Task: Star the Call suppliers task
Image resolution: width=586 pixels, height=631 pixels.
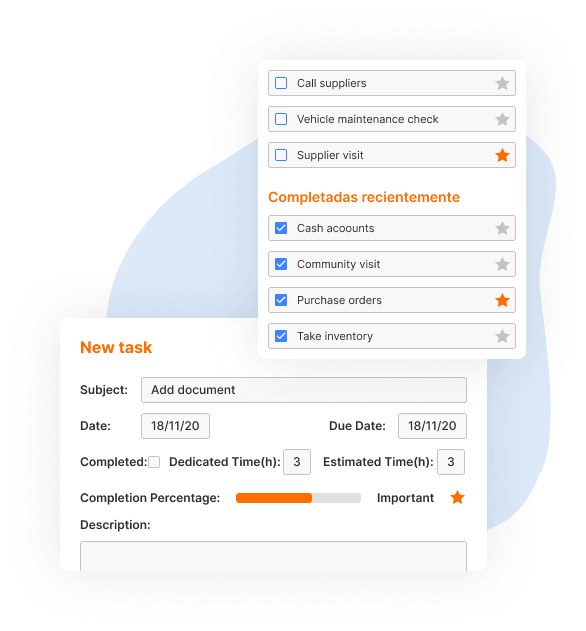Action: click(x=502, y=83)
